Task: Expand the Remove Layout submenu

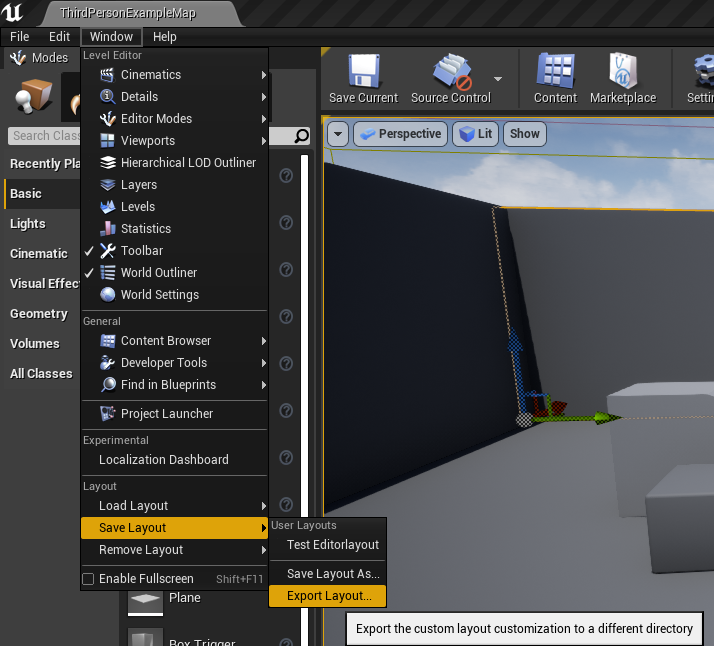Action: (x=174, y=550)
